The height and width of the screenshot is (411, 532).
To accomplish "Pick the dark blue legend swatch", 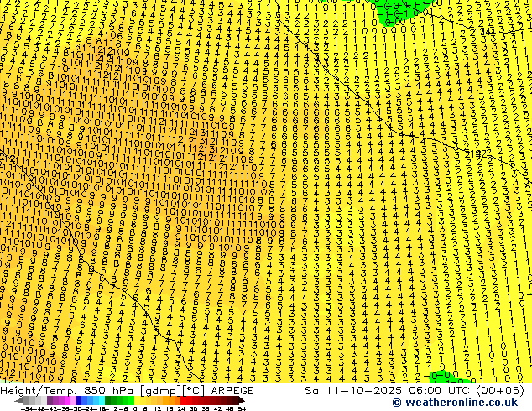I will click(x=79, y=400).
